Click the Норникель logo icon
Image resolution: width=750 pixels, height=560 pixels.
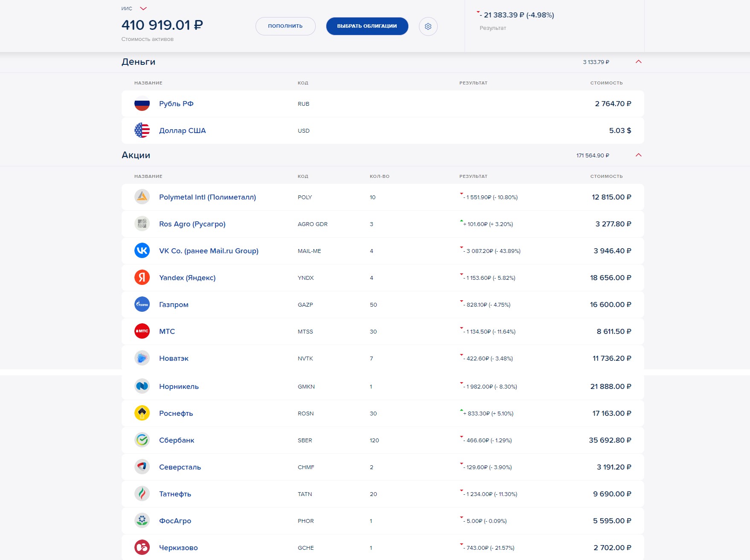(x=142, y=386)
